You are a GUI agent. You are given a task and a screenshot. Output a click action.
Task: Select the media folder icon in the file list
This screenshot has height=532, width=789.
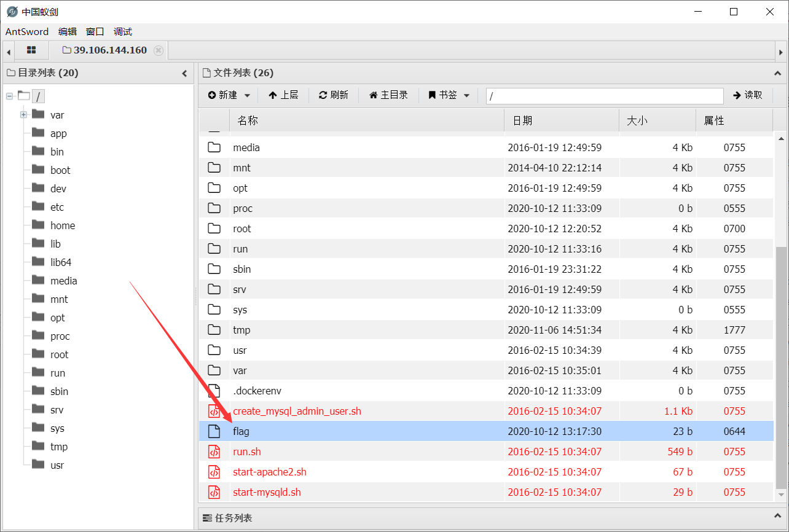pos(214,147)
